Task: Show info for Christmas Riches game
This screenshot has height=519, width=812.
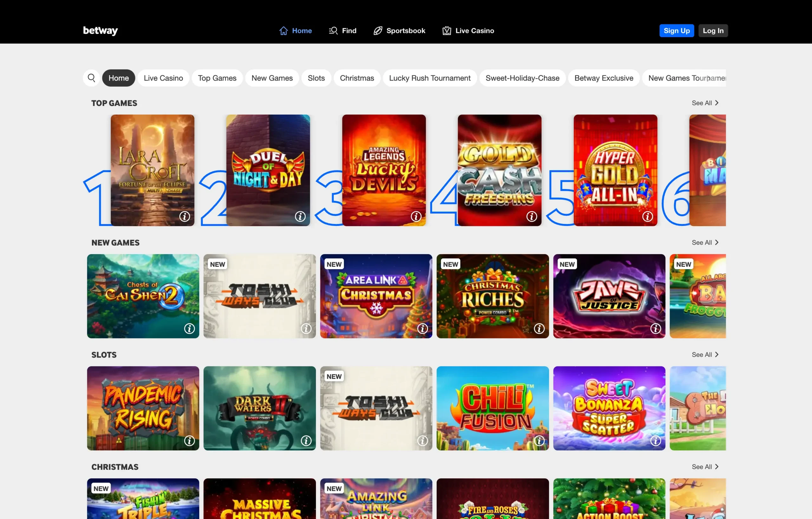Action: (539, 328)
